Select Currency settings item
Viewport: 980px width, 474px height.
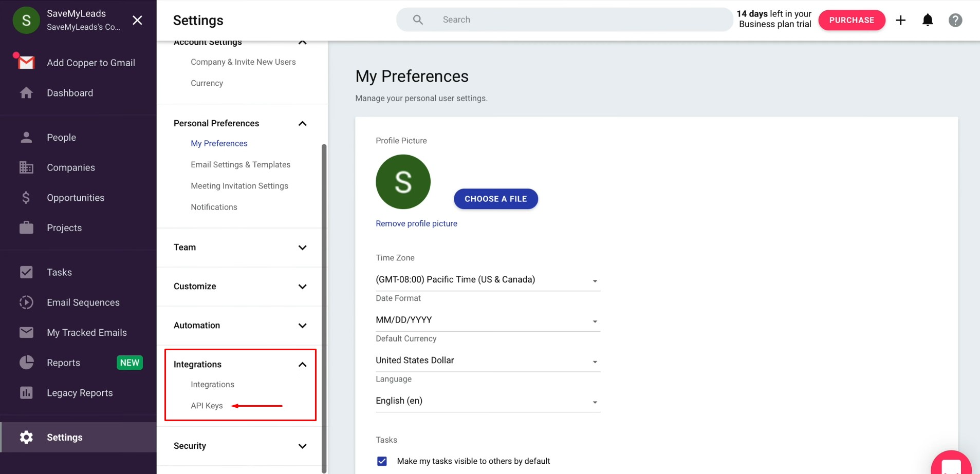click(207, 83)
